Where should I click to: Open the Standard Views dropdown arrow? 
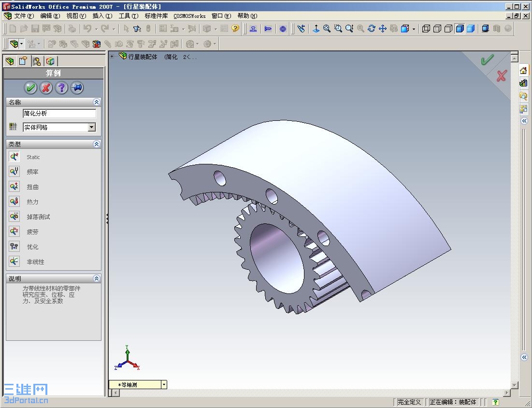414,29
